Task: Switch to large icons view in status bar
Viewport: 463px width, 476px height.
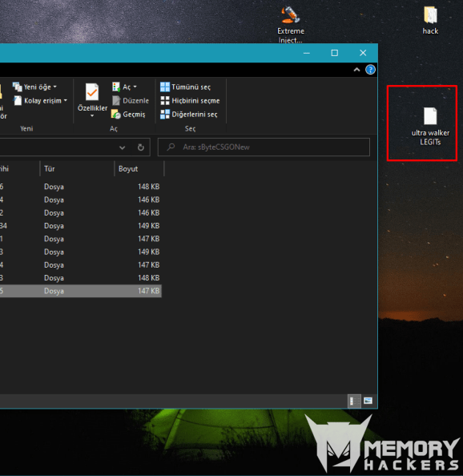Action: (x=368, y=401)
